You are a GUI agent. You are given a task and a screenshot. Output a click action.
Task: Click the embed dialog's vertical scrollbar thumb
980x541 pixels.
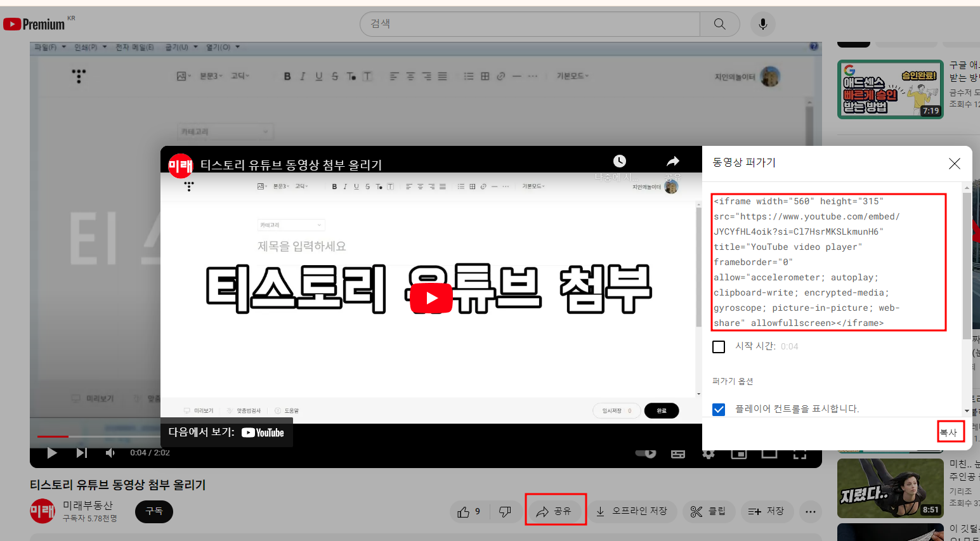pyautogui.click(x=967, y=265)
